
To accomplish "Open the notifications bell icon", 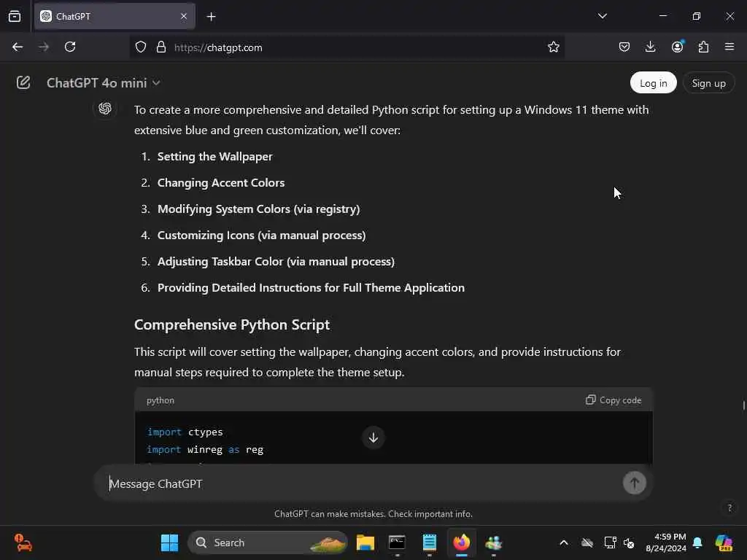I will coord(697,542).
